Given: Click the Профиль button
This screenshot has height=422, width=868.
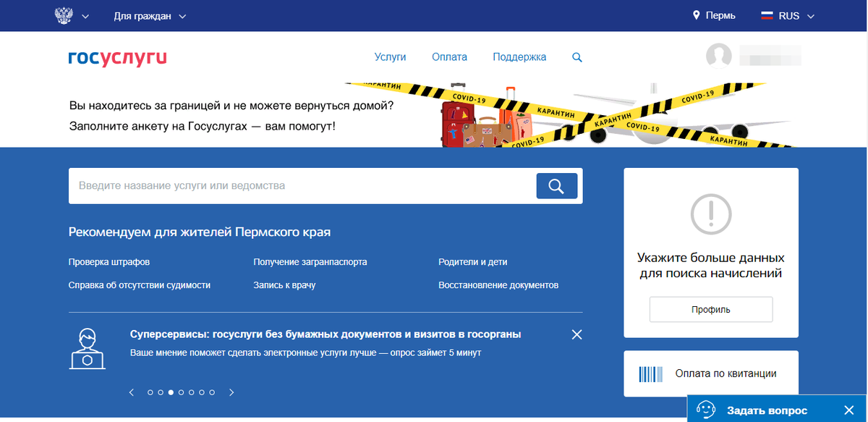Looking at the screenshot, I should pos(711,310).
